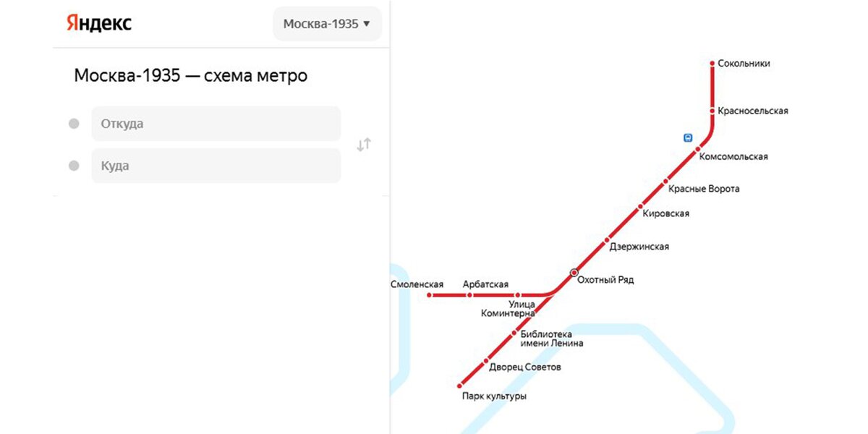Select the Смоленская station dot
Viewport: 868px width, 434px height.
coord(430,295)
